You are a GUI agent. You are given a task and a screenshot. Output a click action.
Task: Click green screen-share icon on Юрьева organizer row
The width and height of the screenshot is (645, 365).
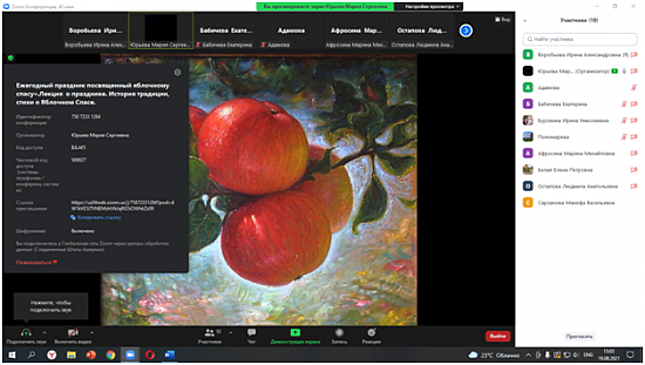point(615,71)
